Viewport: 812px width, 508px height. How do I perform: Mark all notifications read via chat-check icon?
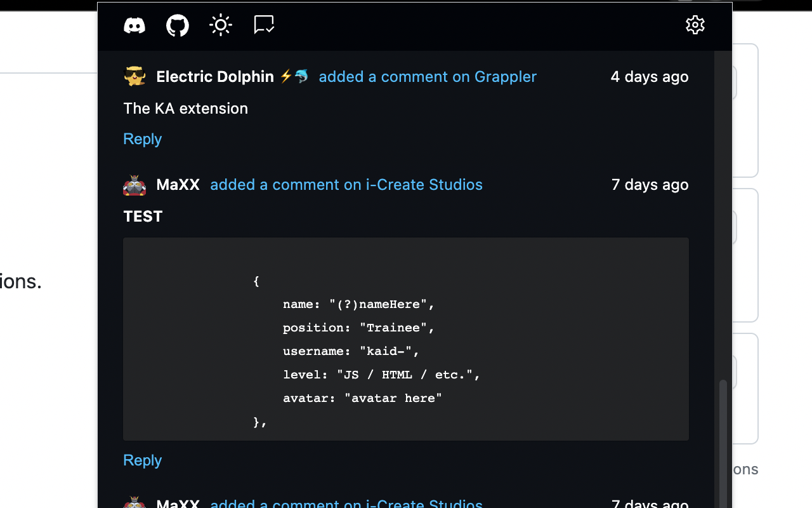tap(264, 25)
